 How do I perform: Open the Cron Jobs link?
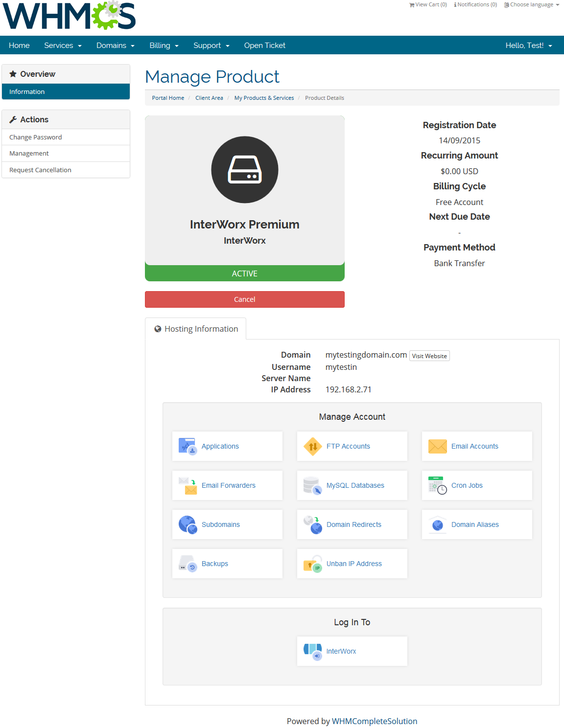467,485
